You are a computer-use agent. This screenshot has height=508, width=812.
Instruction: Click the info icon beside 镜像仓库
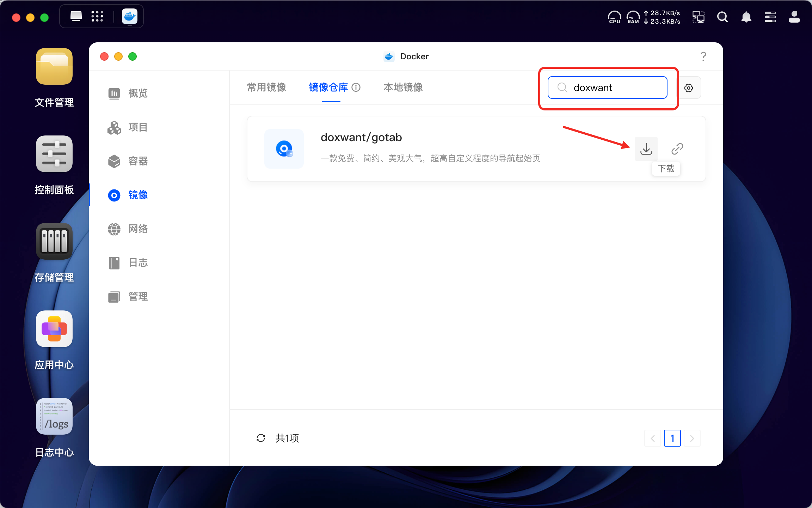[356, 87]
